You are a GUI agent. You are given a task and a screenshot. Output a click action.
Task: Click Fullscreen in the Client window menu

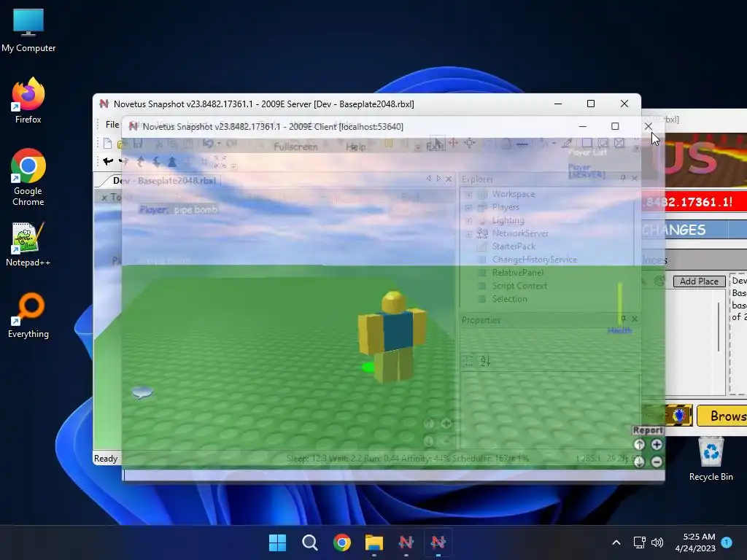pyautogui.click(x=295, y=147)
